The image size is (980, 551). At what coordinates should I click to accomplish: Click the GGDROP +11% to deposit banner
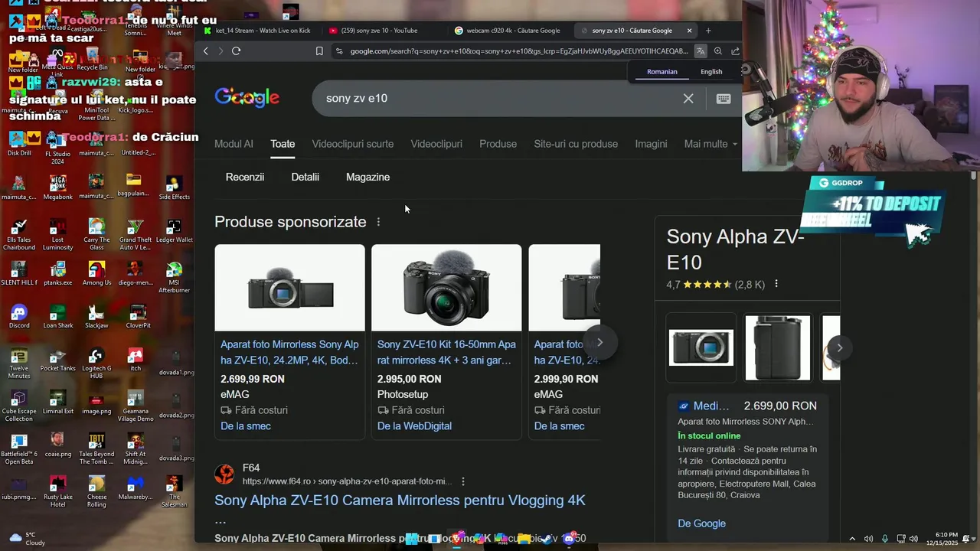pos(874,212)
